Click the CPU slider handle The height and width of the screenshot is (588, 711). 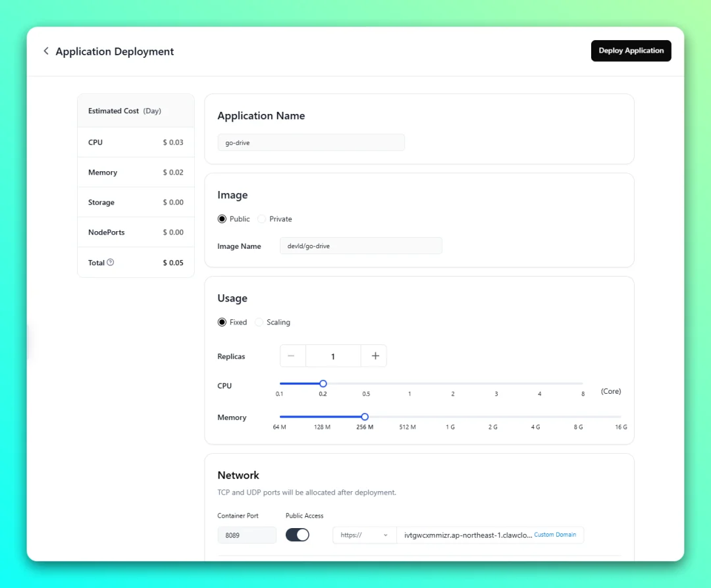[323, 383]
